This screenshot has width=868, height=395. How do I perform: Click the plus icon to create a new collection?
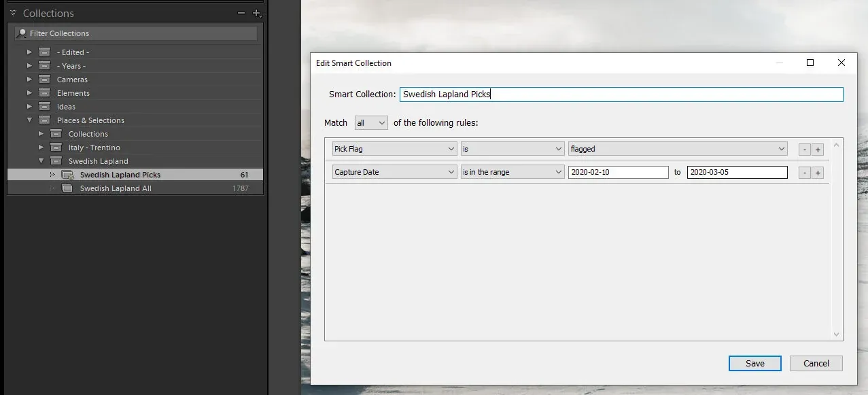[257, 13]
